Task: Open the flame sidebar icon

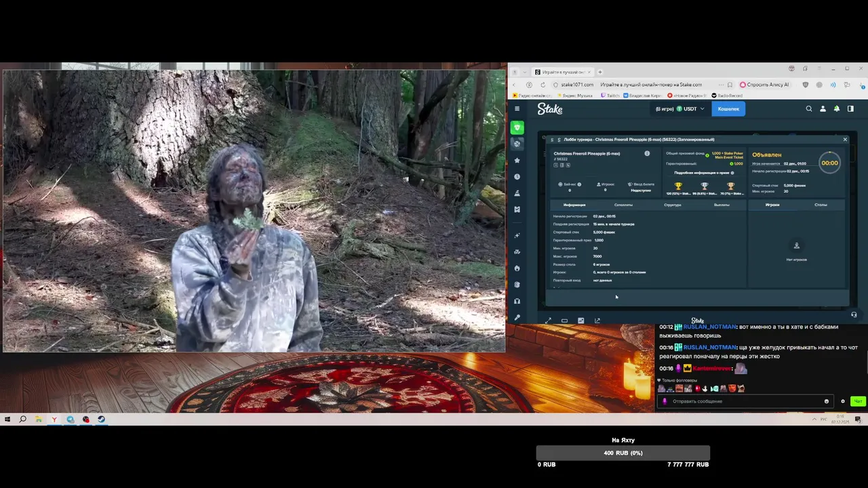Action: pos(517,268)
